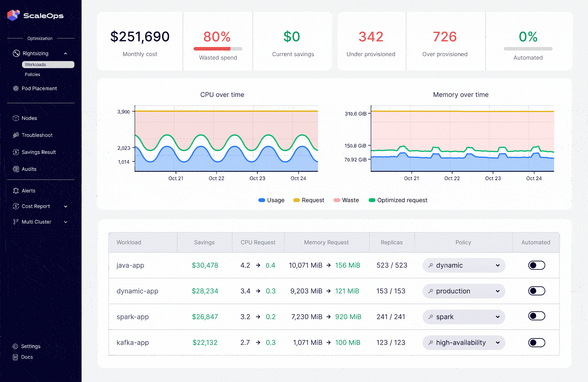This screenshot has width=588, height=382.
Task: Open the high-availability policy dropdown
Action: pos(463,342)
